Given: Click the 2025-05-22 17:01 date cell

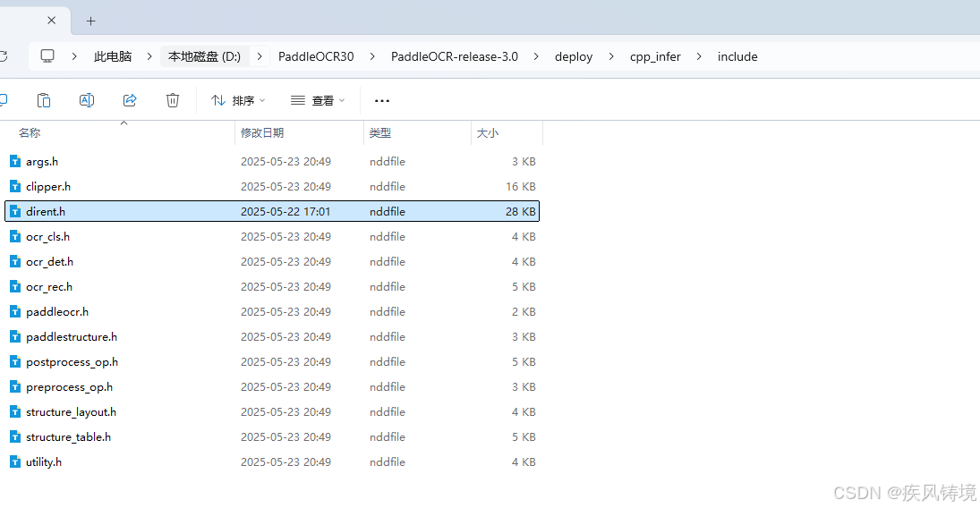Looking at the screenshot, I should pos(285,212).
